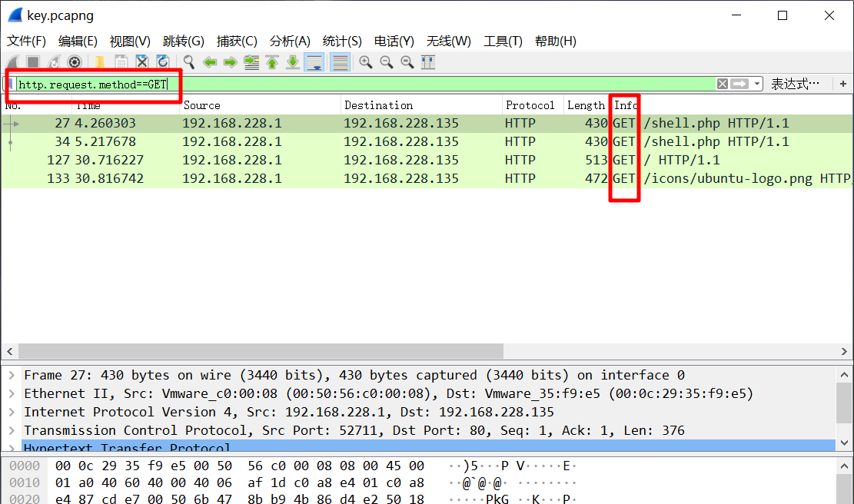Screen dimensions: 854x504
Task: Click packet list scroll left arrow
Action: tap(9, 351)
